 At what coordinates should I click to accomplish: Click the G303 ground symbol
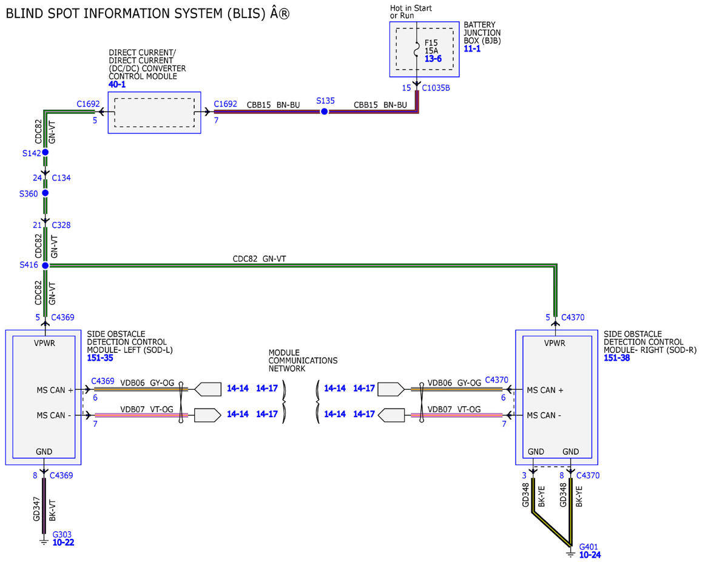click(44, 541)
